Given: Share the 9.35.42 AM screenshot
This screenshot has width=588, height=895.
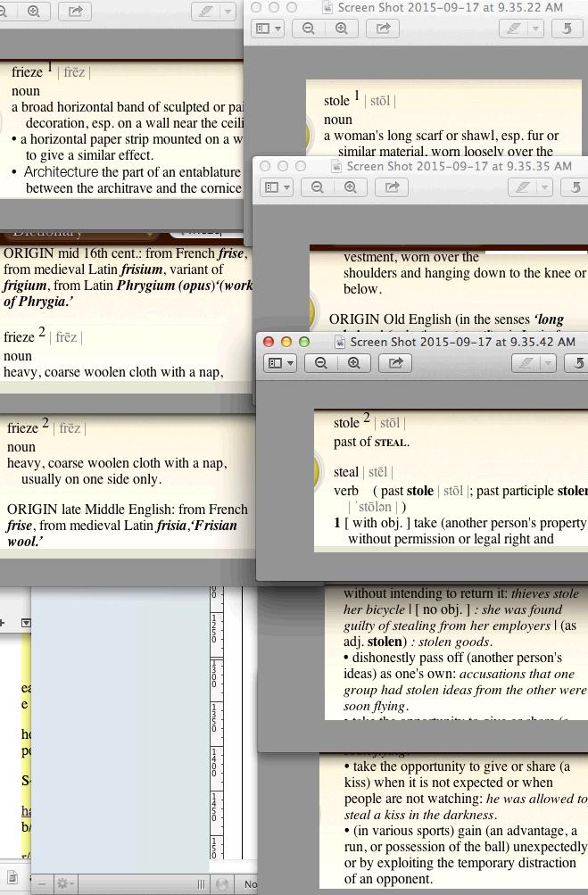Looking at the screenshot, I should (395, 363).
